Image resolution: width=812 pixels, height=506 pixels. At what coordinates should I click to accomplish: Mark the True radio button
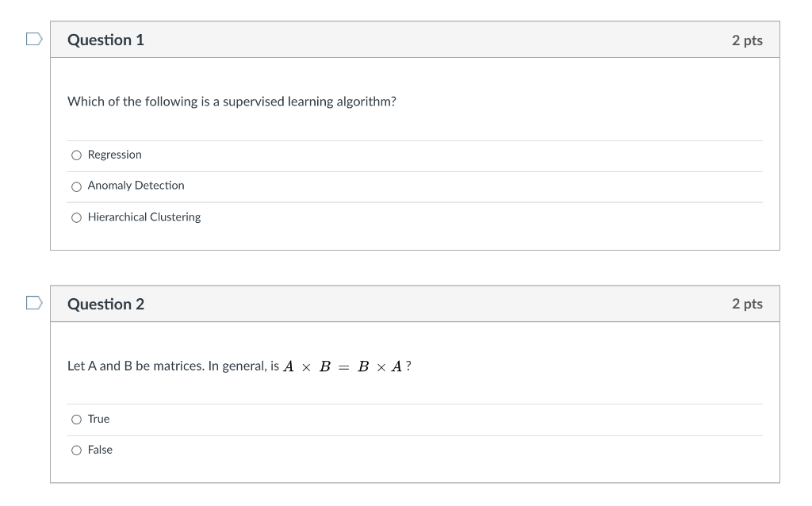click(76, 420)
